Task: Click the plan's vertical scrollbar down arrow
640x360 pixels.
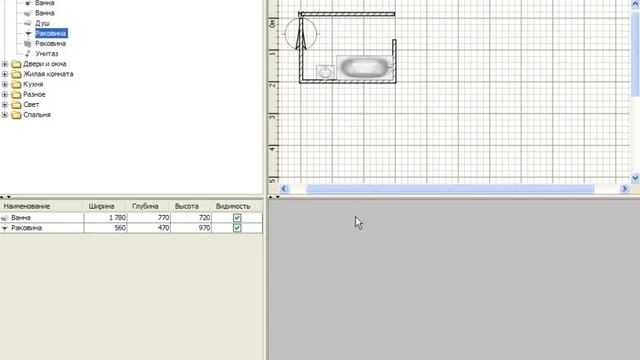Action: (x=635, y=178)
